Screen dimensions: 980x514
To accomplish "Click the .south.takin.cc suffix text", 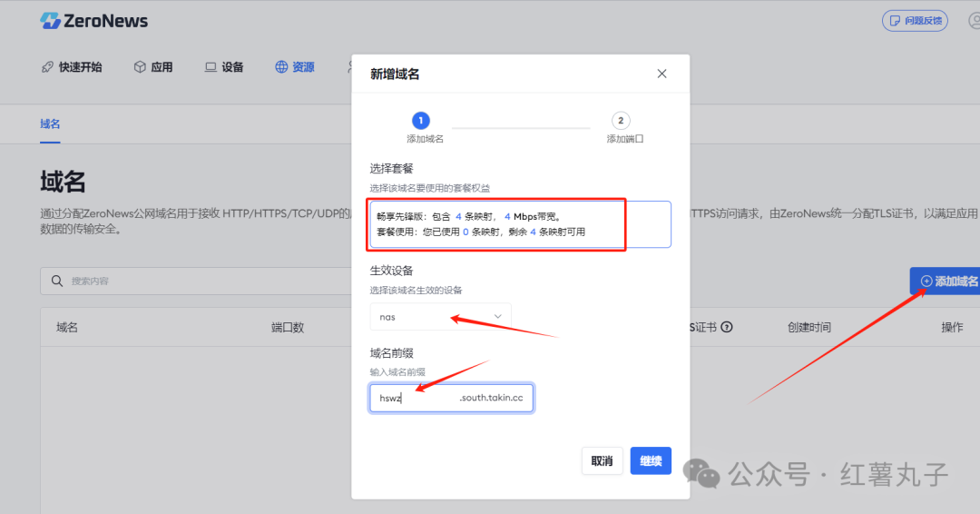I will [x=491, y=398].
